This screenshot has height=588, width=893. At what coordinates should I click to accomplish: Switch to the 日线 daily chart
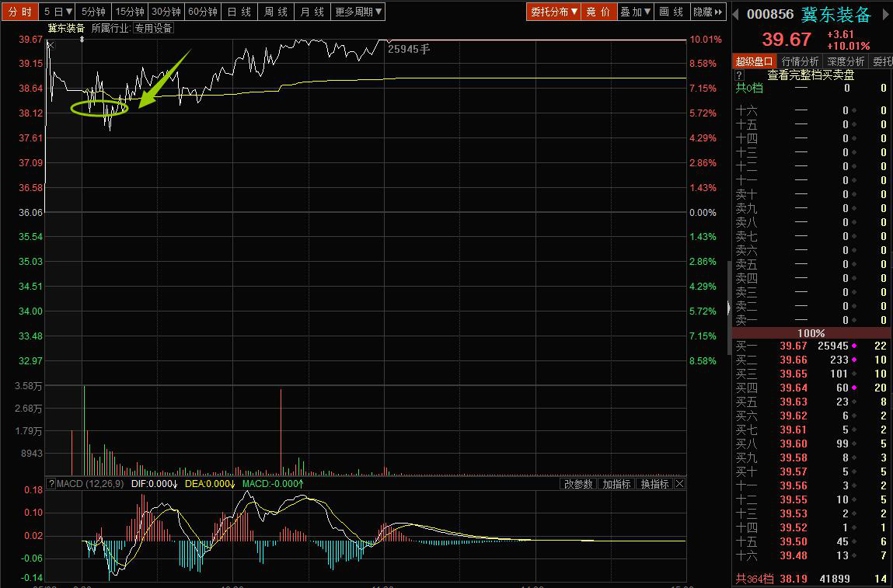coord(239,12)
